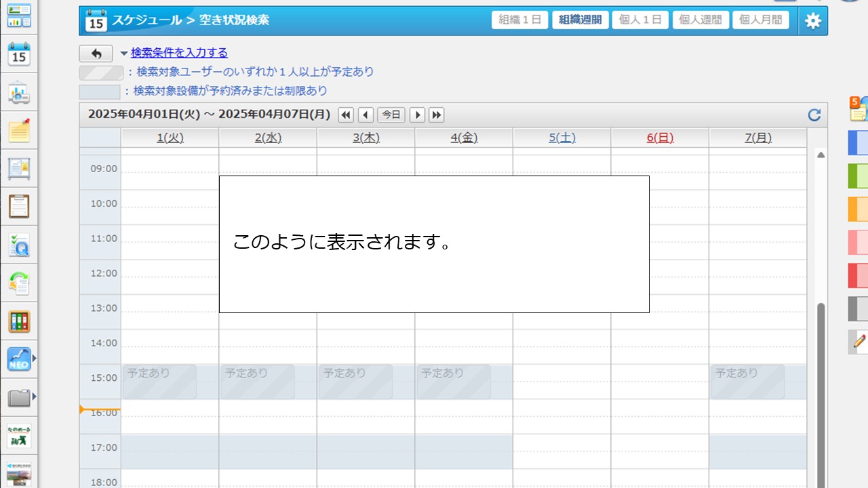Click the back arrow button
Screen dimensions: 868x488
tap(96, 54)
